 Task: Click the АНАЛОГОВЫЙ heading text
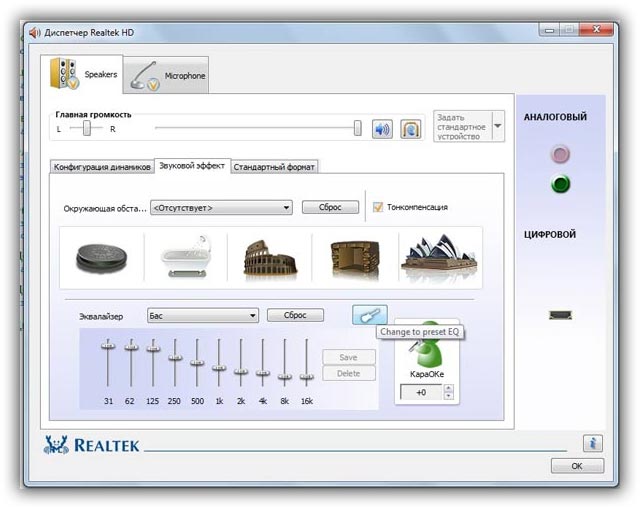pyautogui.click(x=555, y=117)
